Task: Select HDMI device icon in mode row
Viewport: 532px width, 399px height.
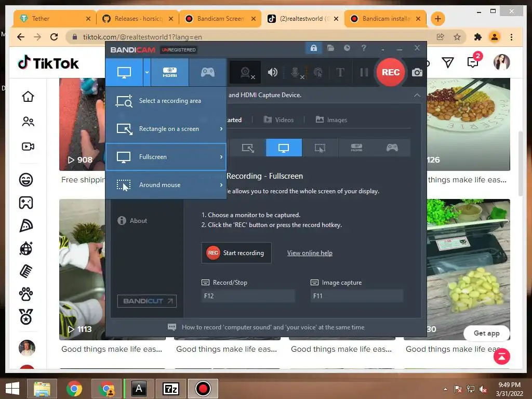Action: 356,148
